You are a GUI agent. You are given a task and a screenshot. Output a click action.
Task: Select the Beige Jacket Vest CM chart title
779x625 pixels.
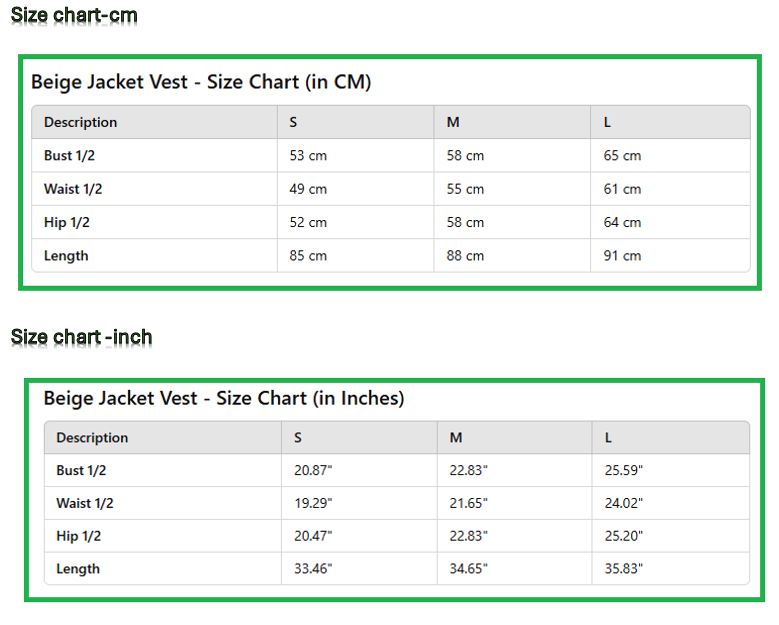201,82
